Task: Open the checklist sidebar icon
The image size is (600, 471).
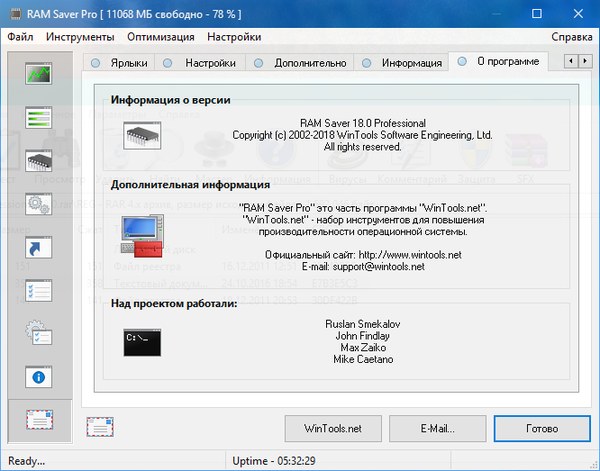Action: pos(39,290)
